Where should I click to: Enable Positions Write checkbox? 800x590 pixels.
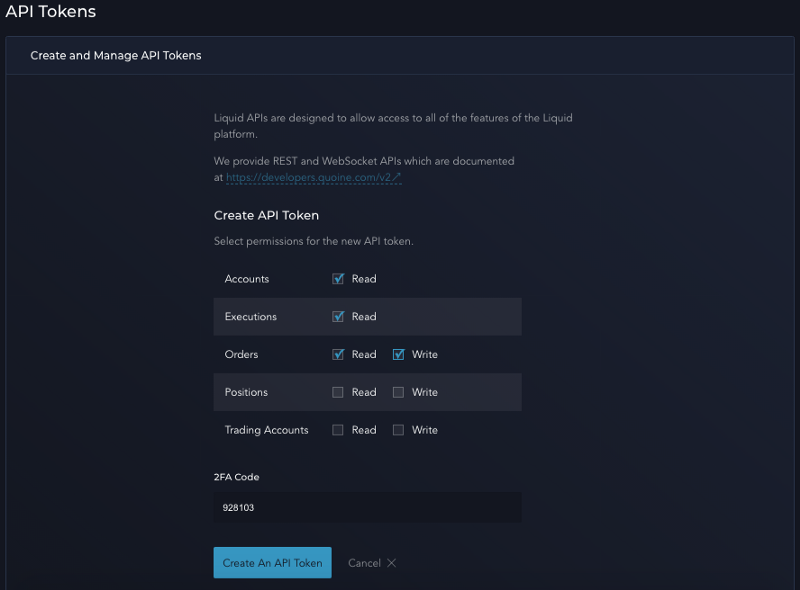(398, 392)
